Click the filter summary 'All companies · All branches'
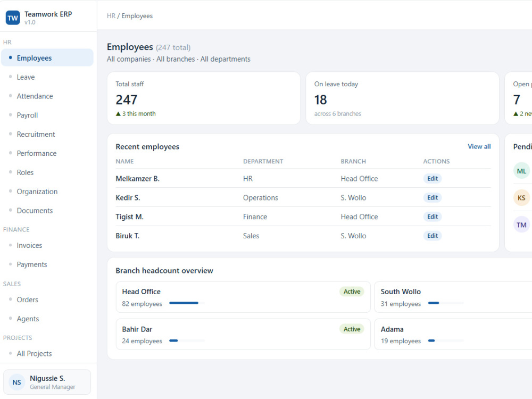The height and width of the screenshot is (399, 532). 151,59
